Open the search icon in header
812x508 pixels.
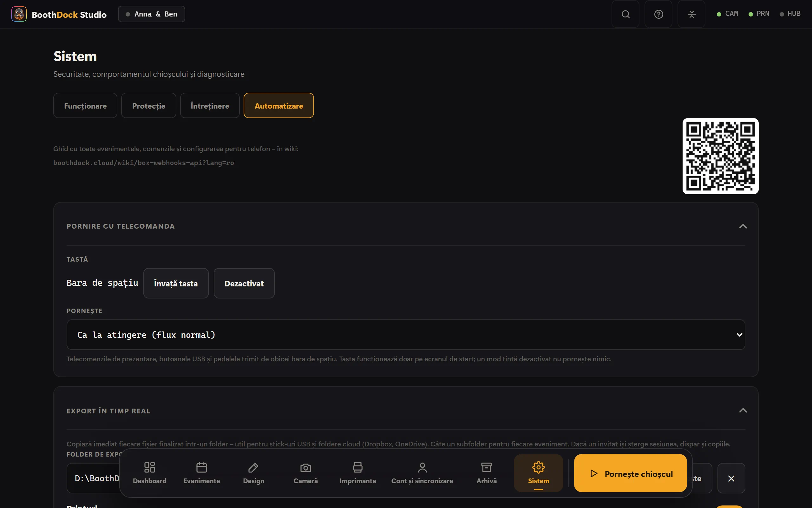(x=625, y=14)
